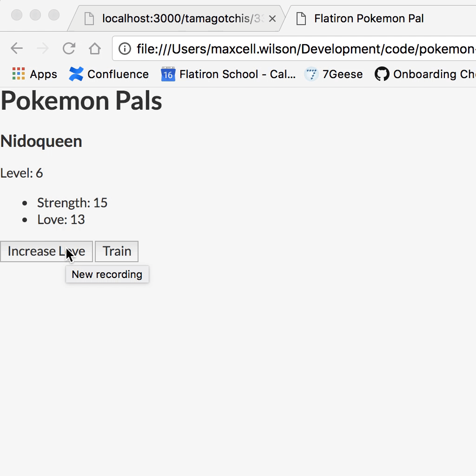This screenshot has height=476, width=476.
Task: Close the localhost:3000 tamagotchis tab
Action: [272, 19]
